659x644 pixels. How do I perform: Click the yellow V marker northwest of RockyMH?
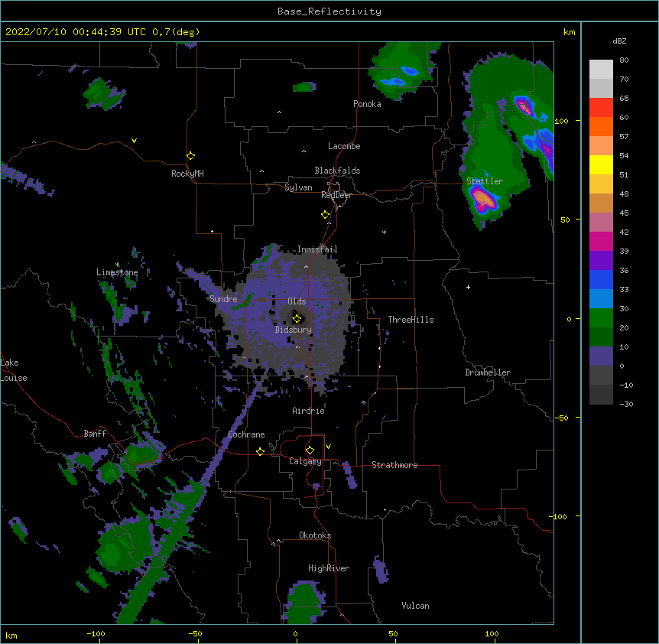[134, 141]
